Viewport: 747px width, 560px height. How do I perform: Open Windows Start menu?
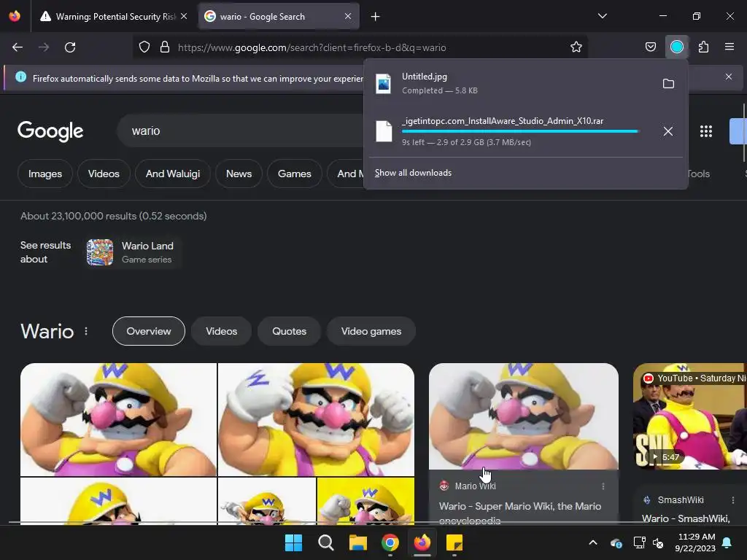click(x=293, y=542)
